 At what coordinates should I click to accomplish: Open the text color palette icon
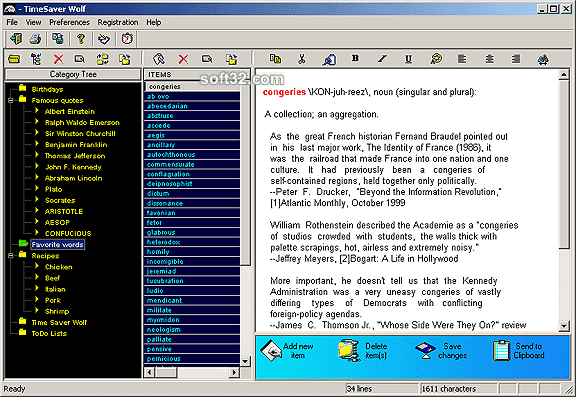point(543,59)
